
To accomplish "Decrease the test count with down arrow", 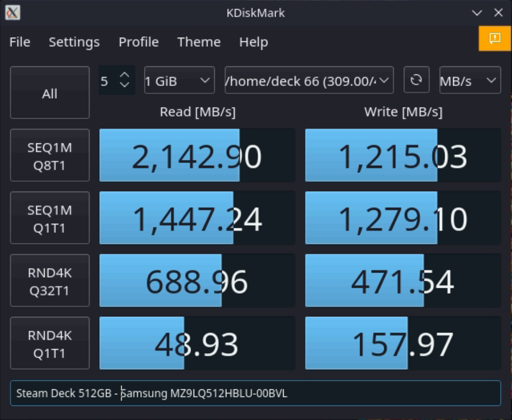I will (125, 85).
